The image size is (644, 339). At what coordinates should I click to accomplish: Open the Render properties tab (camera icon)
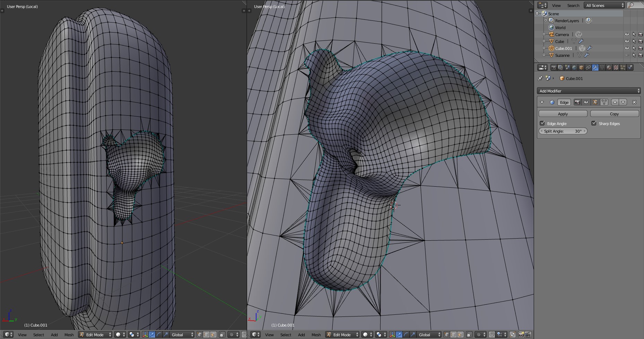click(x=554, y=68)
